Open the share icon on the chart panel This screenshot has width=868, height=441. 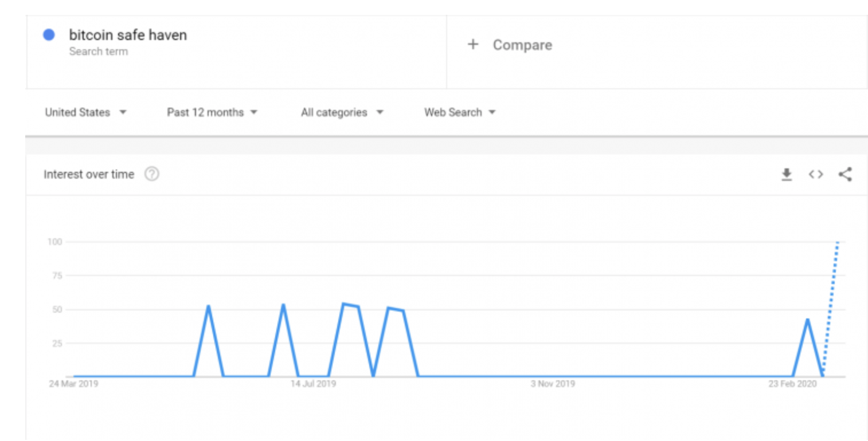846,174
